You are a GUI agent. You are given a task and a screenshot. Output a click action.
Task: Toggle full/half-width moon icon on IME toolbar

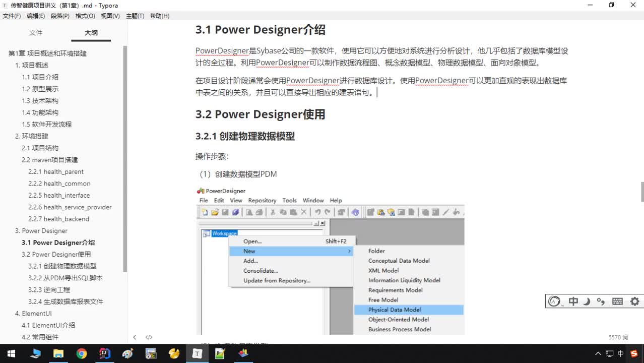(x=587, y=301)
